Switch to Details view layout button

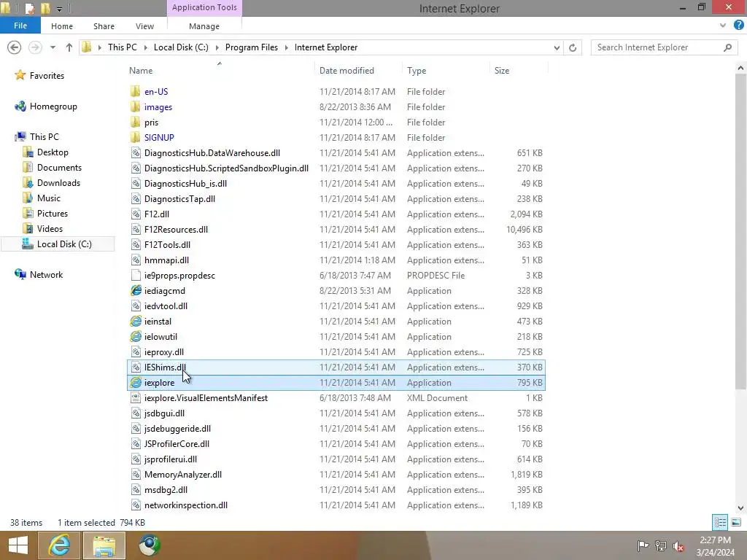720,522
